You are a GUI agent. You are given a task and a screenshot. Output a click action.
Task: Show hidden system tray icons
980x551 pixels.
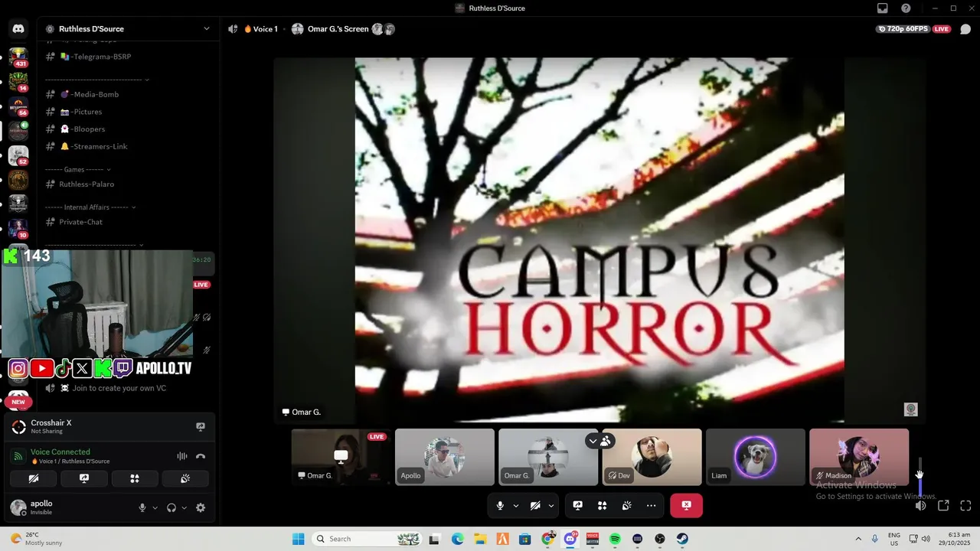tap(858, 539)
